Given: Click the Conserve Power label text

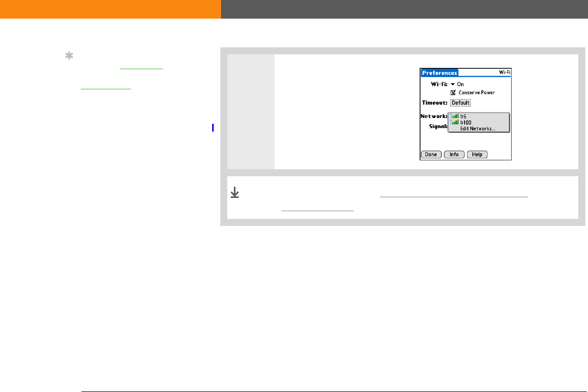Looking at the screenshot, I should pyautogui.click(x=477, y=93).
